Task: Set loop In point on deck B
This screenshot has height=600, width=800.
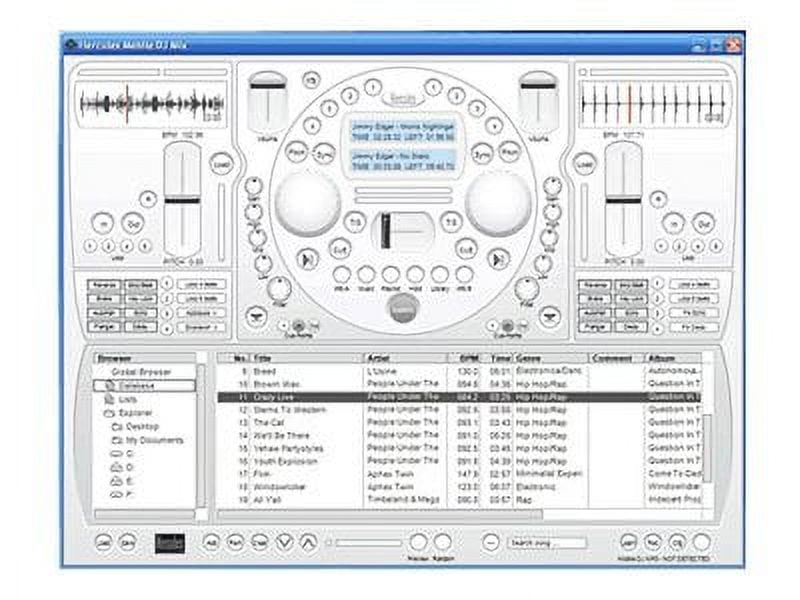Action: pyautogui.click(x=673, y=223)
